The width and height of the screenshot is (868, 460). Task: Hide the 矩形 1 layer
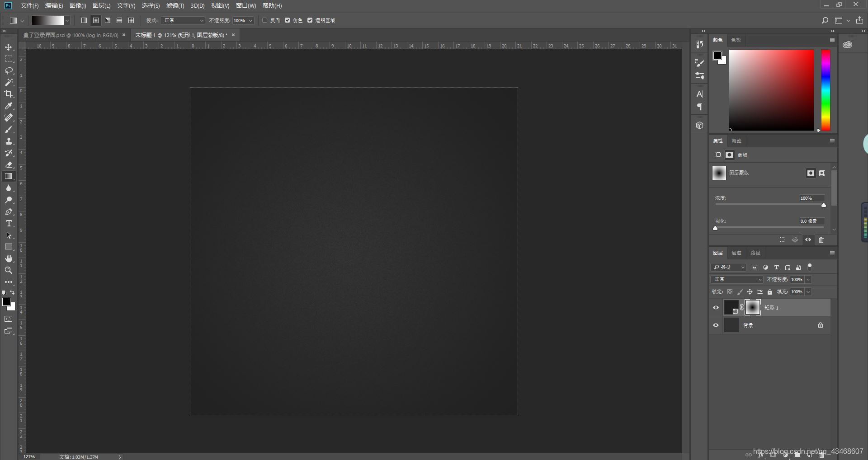(x=716, y=308)
